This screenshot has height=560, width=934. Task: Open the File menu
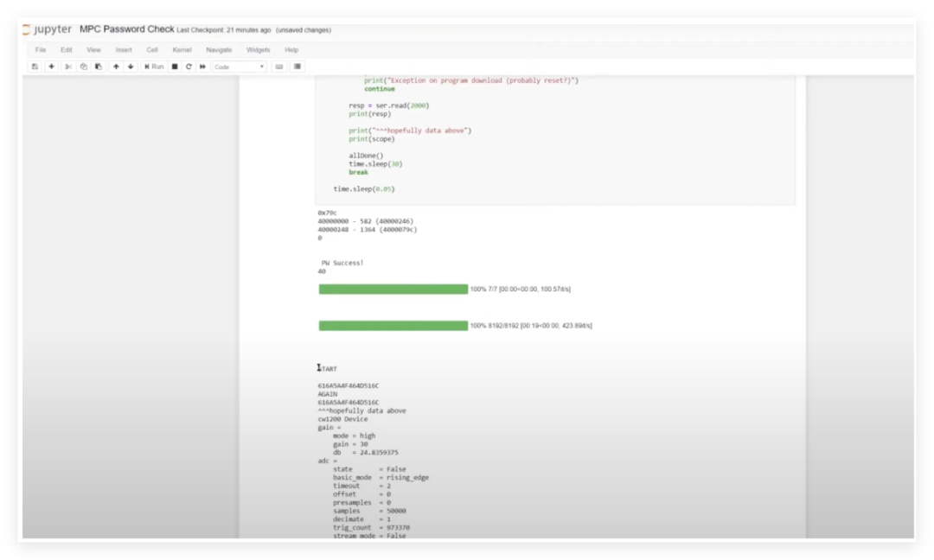pyautogui.click(x=41, y=50)
